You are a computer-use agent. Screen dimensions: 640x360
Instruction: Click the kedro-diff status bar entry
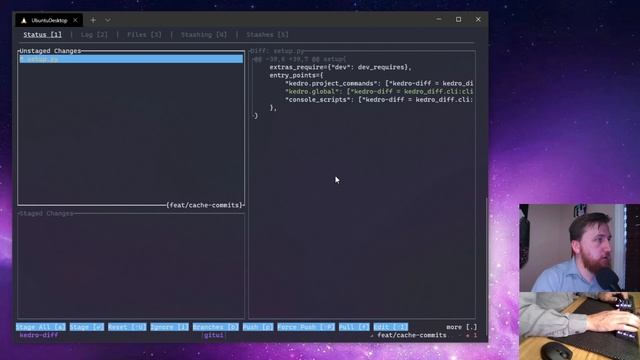point(39,335)
